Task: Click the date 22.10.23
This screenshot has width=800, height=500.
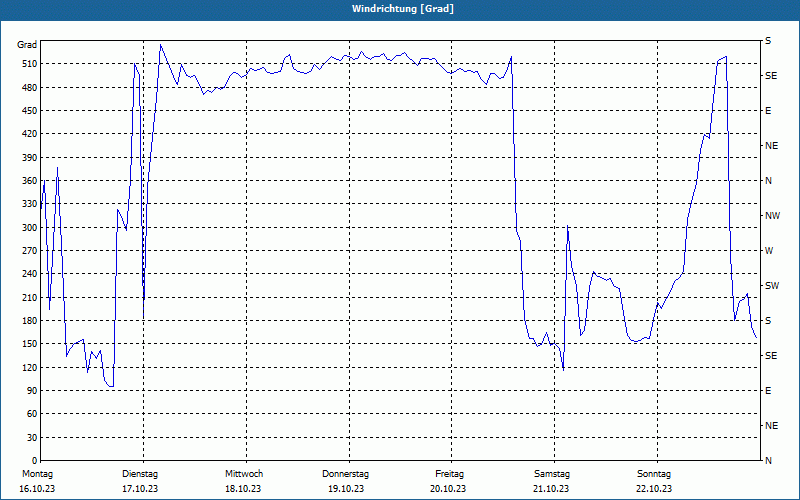Action: (654, 489)
